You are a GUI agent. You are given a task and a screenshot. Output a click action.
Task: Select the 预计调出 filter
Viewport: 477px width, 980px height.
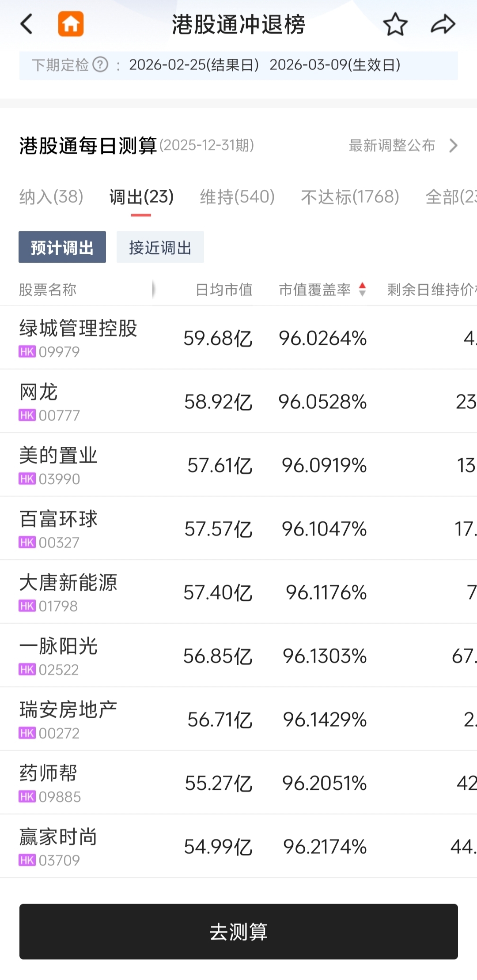tap(62, 247)
